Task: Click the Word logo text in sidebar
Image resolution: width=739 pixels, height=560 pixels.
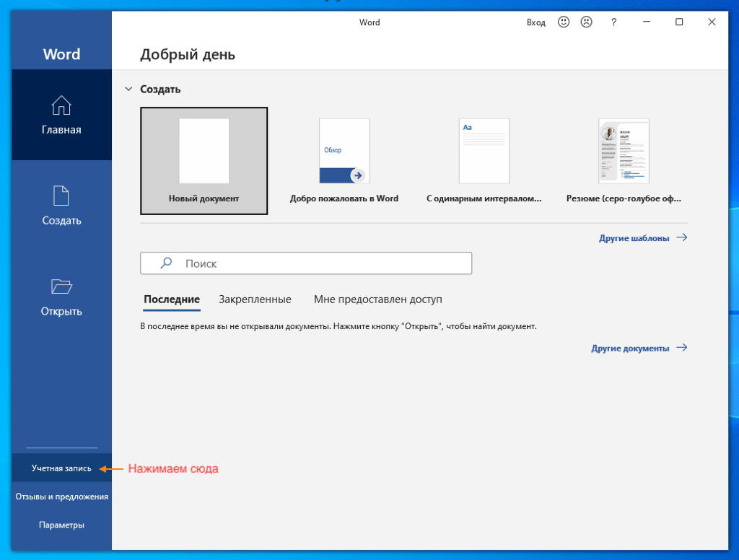Action: pyautogui.click(x=62, y=54)
